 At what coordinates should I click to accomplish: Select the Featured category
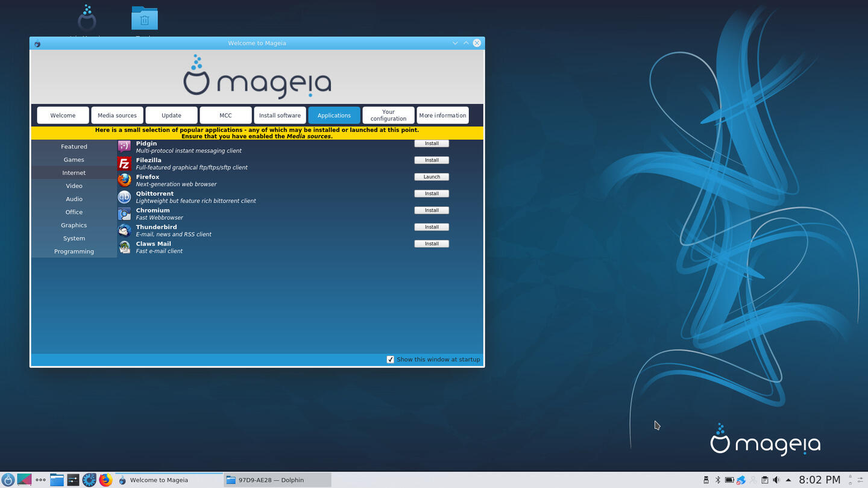(x=74, y=146)
